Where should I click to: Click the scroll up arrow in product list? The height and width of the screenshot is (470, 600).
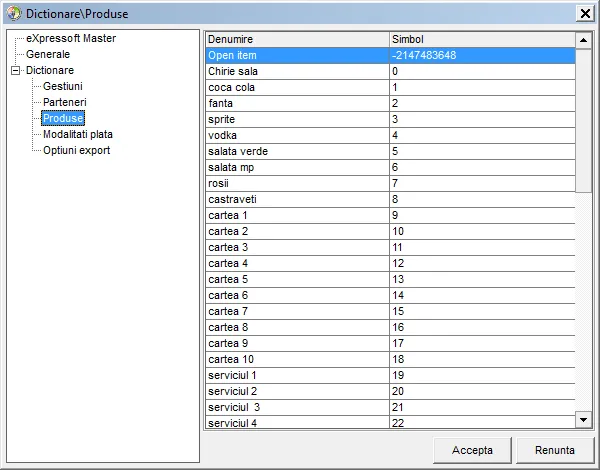tap(584, 40)
